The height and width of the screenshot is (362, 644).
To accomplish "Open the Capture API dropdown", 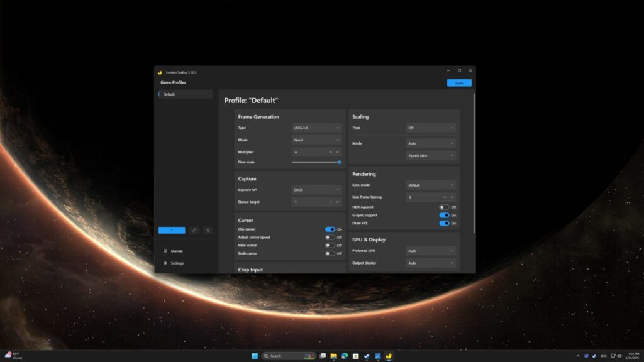I will pos(316,190).
